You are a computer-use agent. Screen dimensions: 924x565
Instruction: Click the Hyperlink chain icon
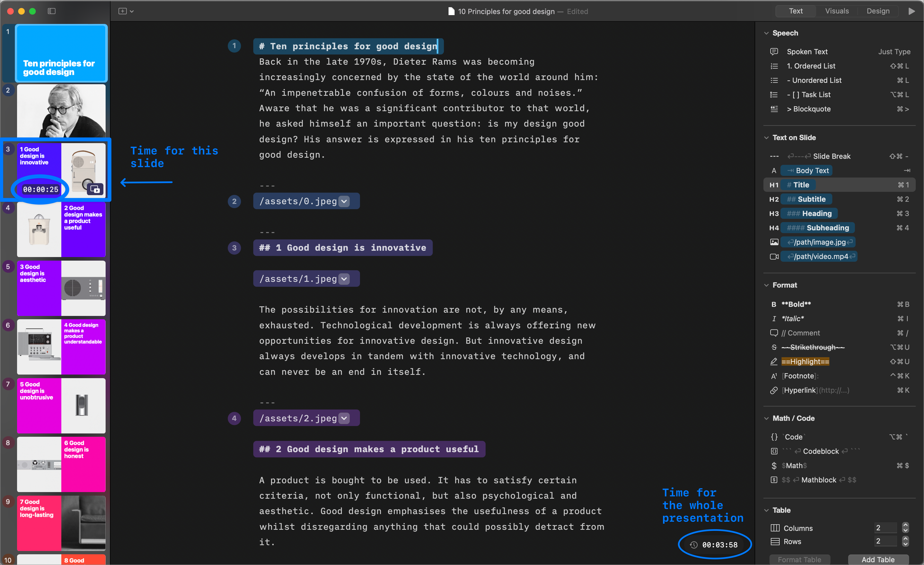tap(774, 390)
